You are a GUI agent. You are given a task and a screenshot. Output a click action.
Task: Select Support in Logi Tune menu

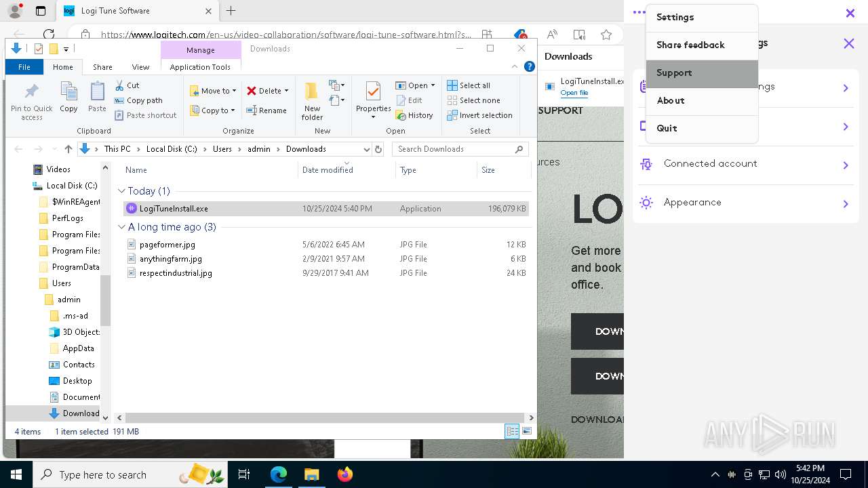pos(702,73)
